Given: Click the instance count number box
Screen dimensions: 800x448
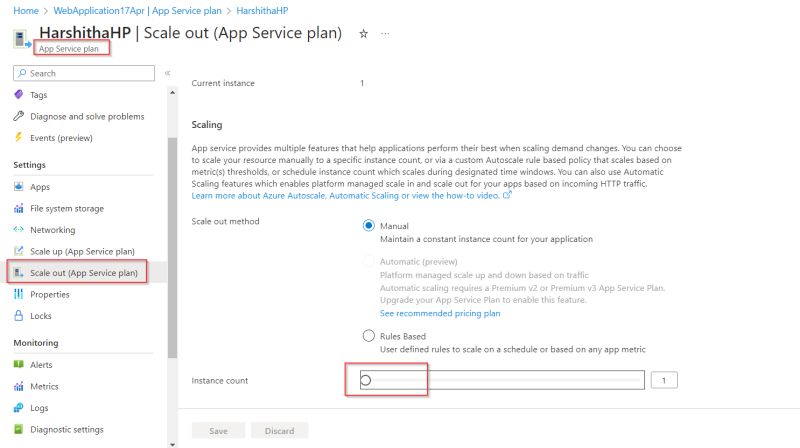Looking at the screenshot, I should click(664, 380).
